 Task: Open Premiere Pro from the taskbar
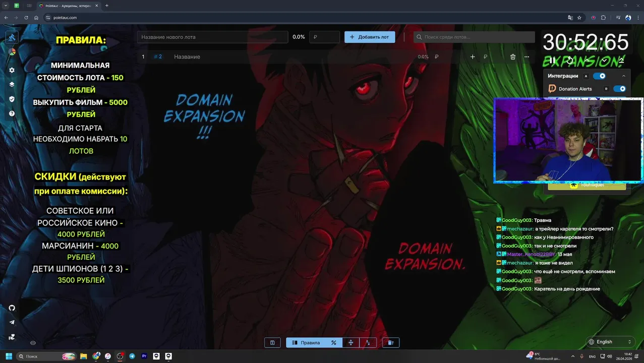(144, 356)
